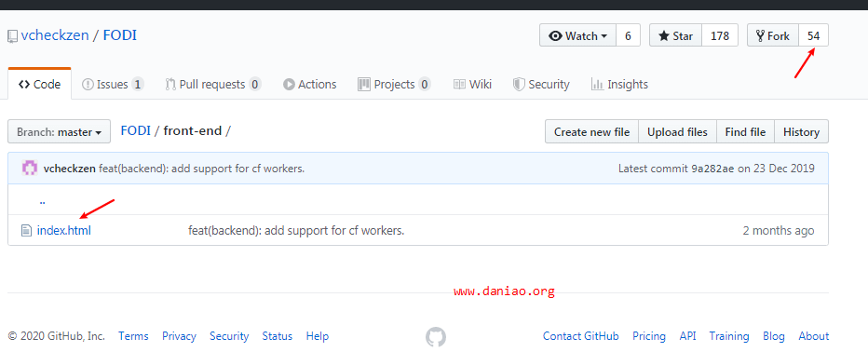The height and width of the screenshot is (352, 868).
Task: Go up via the '..' parent directory link
Action: point(42,202)
